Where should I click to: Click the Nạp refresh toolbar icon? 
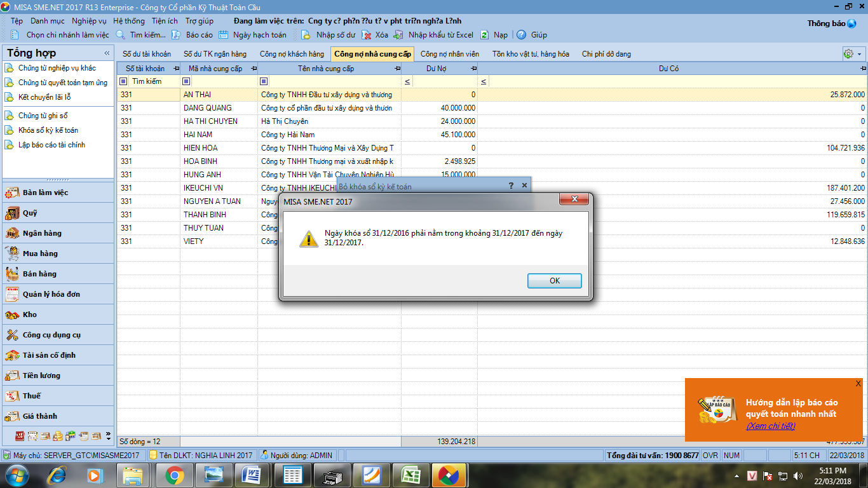pyautogui.click(x=484, y=35)
